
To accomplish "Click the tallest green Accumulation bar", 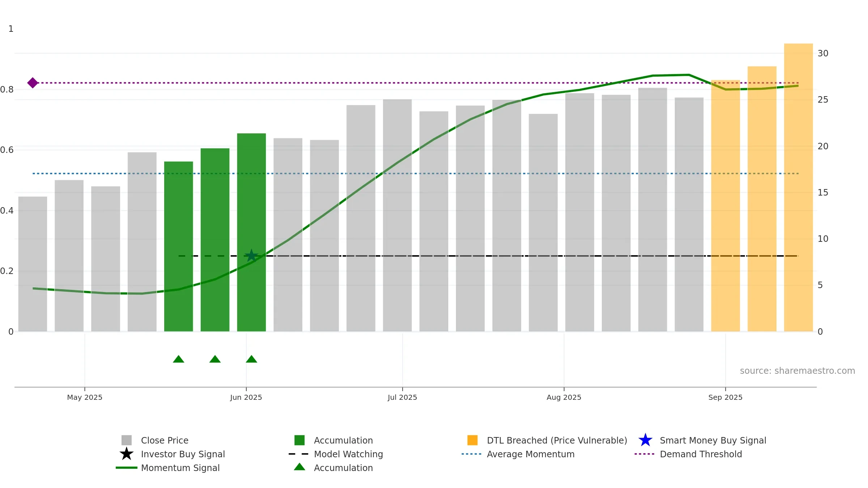I will click(x=251, y=232).
